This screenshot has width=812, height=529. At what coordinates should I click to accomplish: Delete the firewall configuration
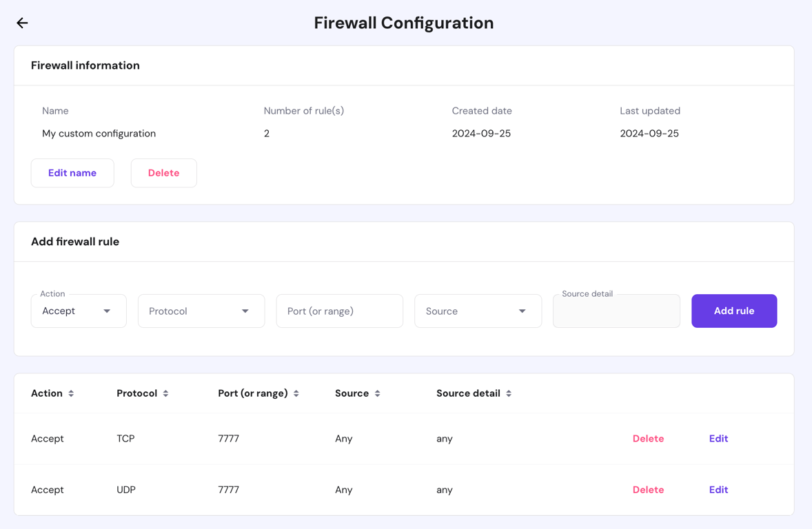(x=163, y=173)
